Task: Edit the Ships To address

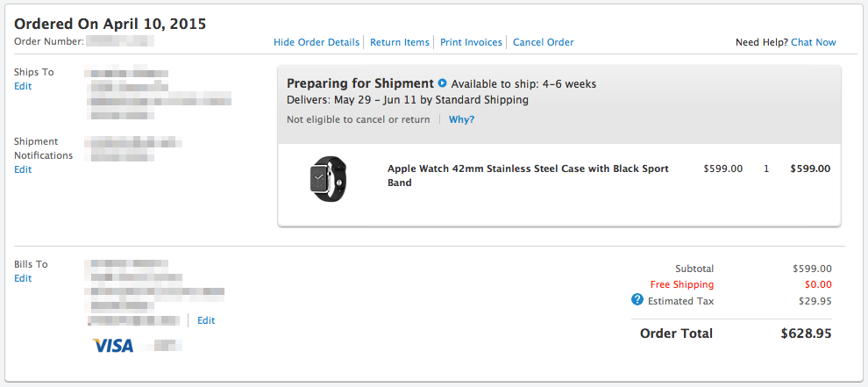Action: tap(23, 86)
